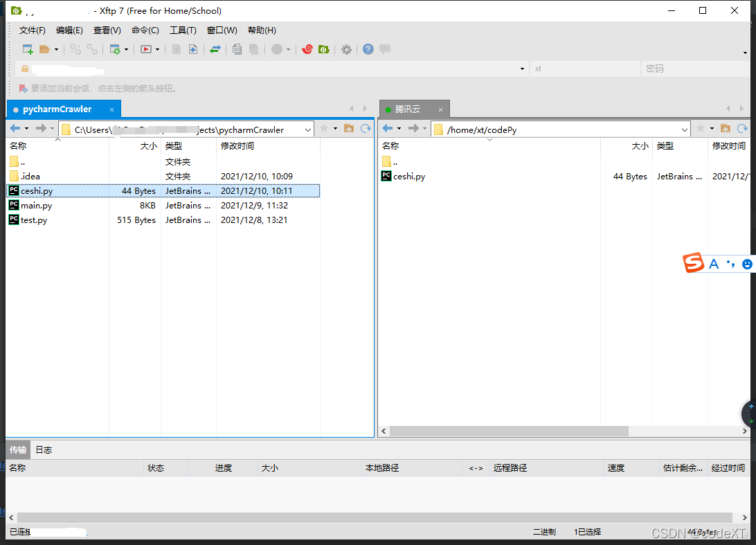Sort remote files by 名称 column
The image size is (756, 545).
(x=389, y=145)
